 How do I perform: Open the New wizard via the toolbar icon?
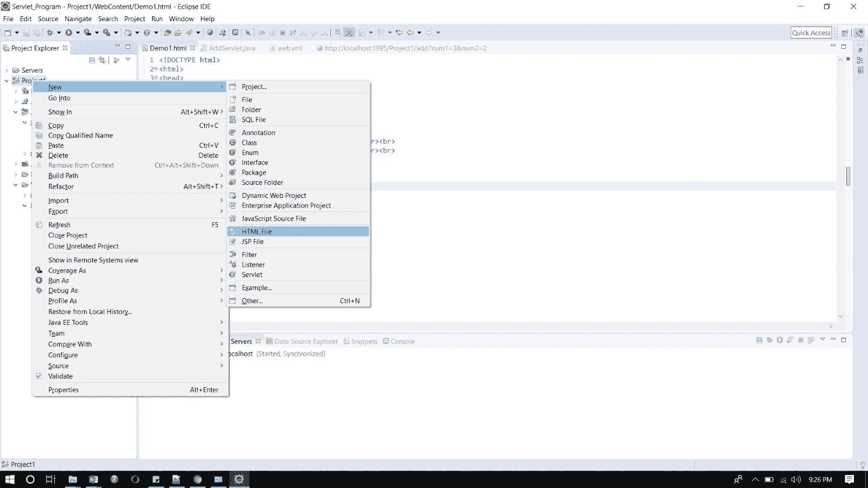point(8,33)
